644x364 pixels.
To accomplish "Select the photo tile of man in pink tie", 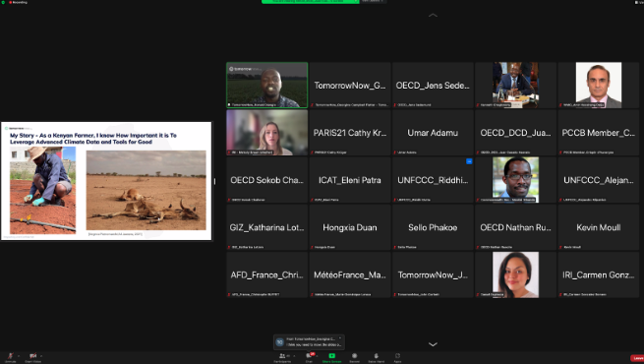I will click(599, 85).
